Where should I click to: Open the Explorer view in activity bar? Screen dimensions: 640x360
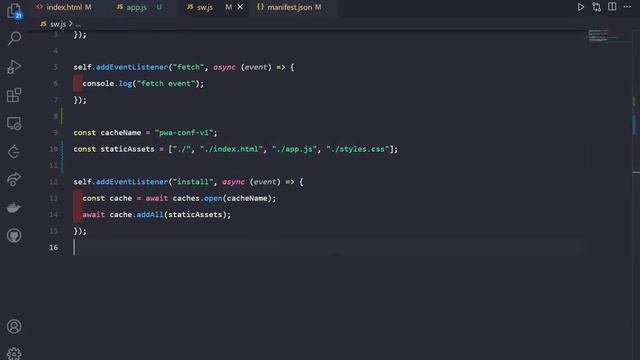click(14, 11)
